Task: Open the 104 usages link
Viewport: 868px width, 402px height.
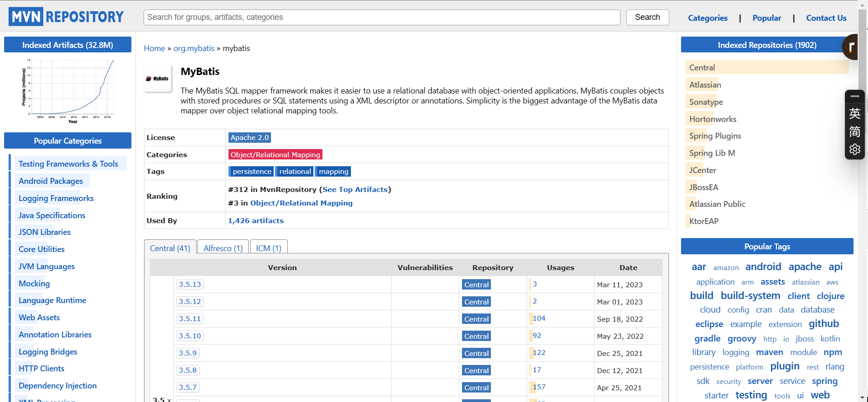Action: 539,318
